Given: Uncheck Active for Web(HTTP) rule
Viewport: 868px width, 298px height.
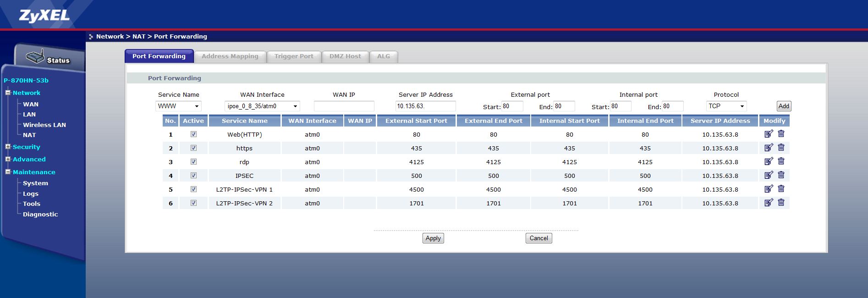Looking at the screenshot, I should click(x=193, y=134).
